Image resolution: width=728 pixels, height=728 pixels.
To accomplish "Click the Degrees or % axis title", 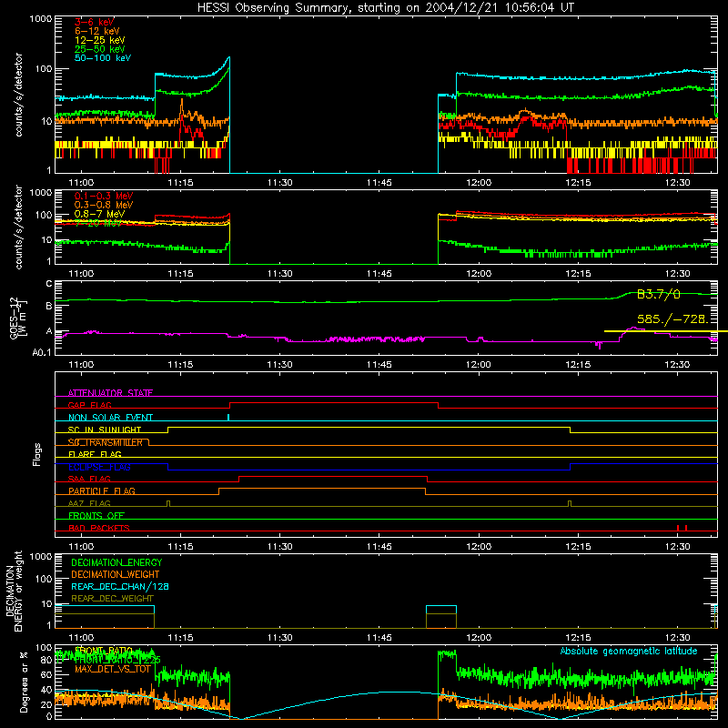I will (24, 682).
